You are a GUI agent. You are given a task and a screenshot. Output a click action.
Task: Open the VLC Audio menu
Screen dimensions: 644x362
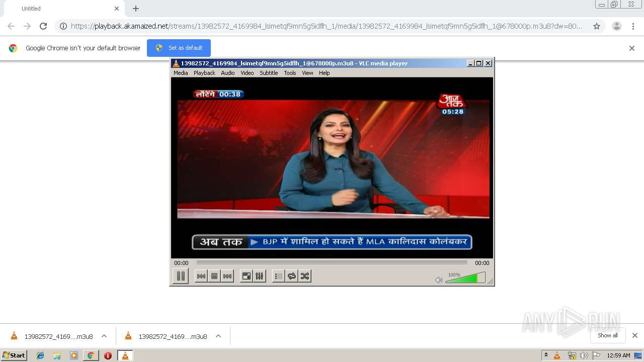click(x=228, y=73)
